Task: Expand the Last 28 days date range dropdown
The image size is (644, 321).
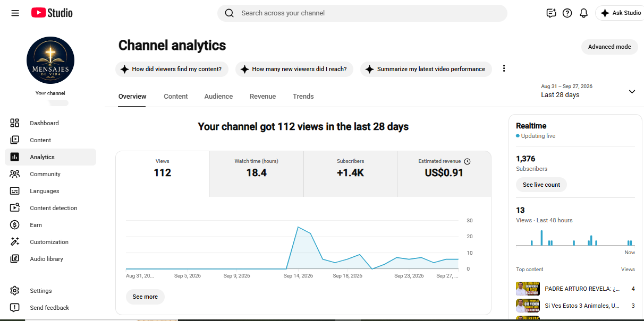Action: (x=588, y=91)
